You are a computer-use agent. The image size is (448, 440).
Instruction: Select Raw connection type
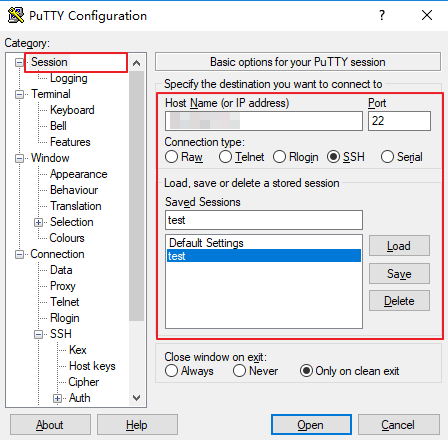[x=171, y=157]
